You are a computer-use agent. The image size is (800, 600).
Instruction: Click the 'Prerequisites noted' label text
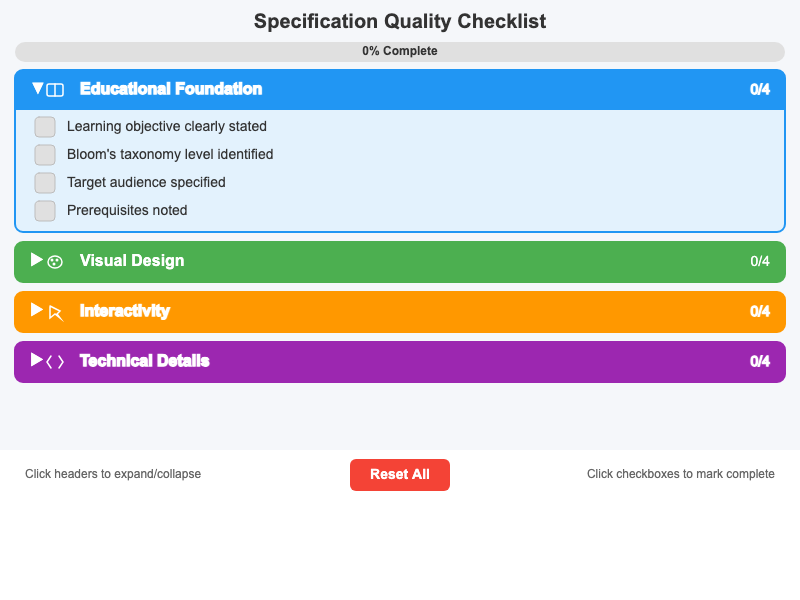[126, 210]
